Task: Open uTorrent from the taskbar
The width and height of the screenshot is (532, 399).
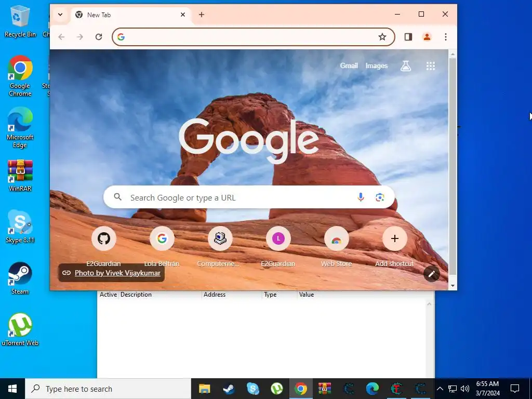Action: [x=277, y=389]
